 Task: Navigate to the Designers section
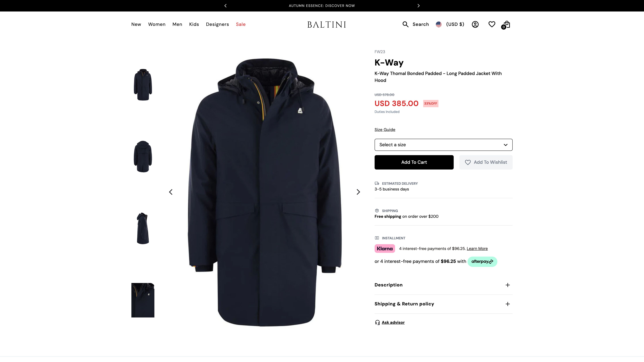pos(217,24)
